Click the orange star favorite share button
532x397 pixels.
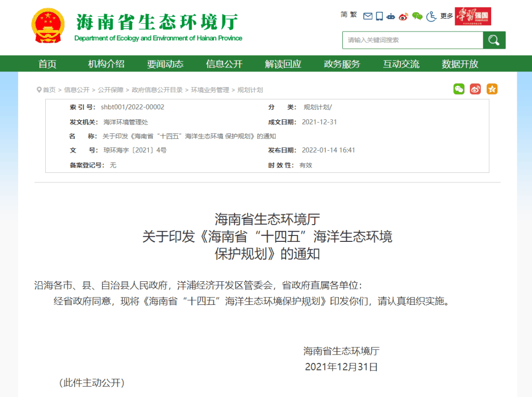point(492,89)
